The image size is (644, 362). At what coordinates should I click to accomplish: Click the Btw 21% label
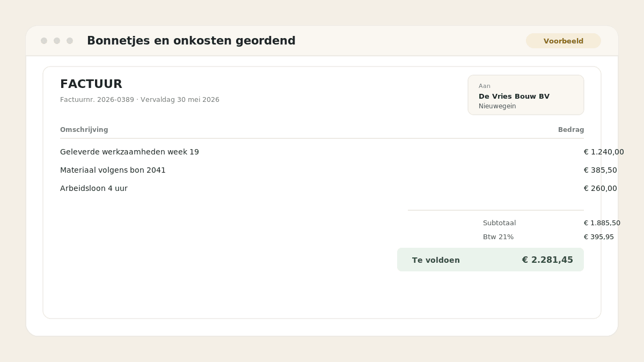(499, 237)
